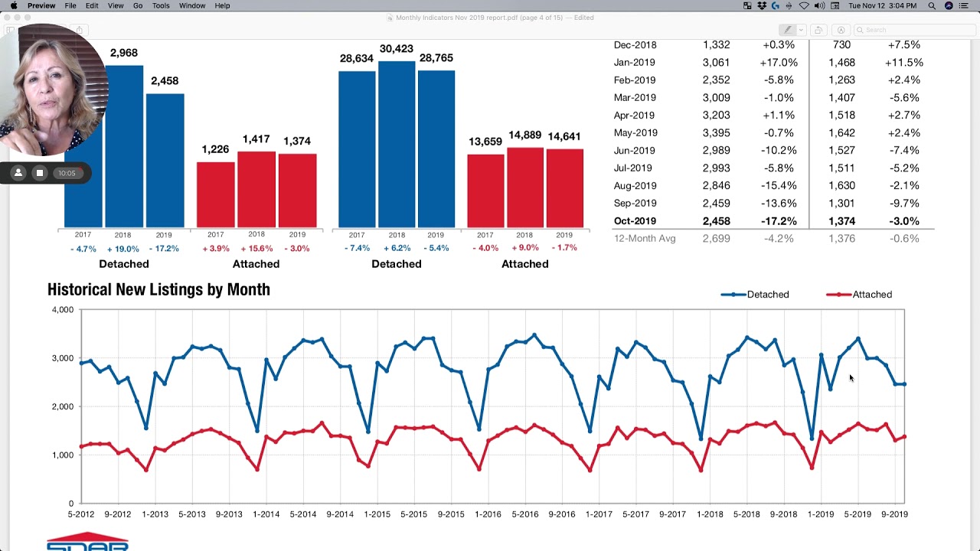Image resolution: width=980 pixels, height=551 pixels.
Task: Click the Jan-2019 row label
Action: [x=634, y=63]
